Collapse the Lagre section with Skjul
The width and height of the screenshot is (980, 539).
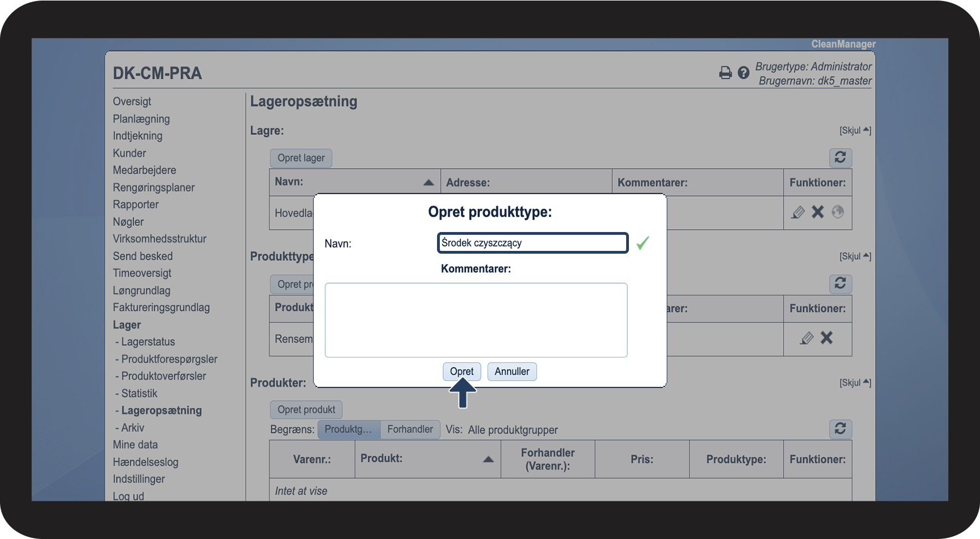tap(855, 130)
